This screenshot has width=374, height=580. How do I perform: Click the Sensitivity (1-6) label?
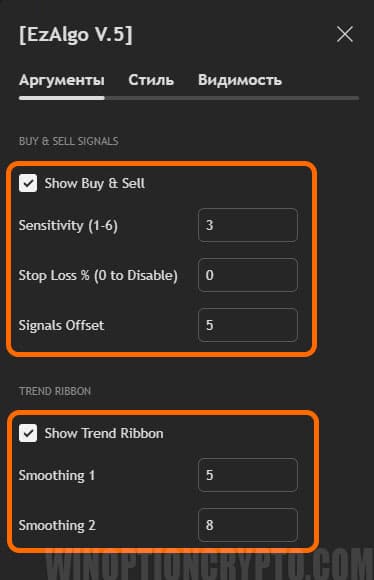point(68,225)
